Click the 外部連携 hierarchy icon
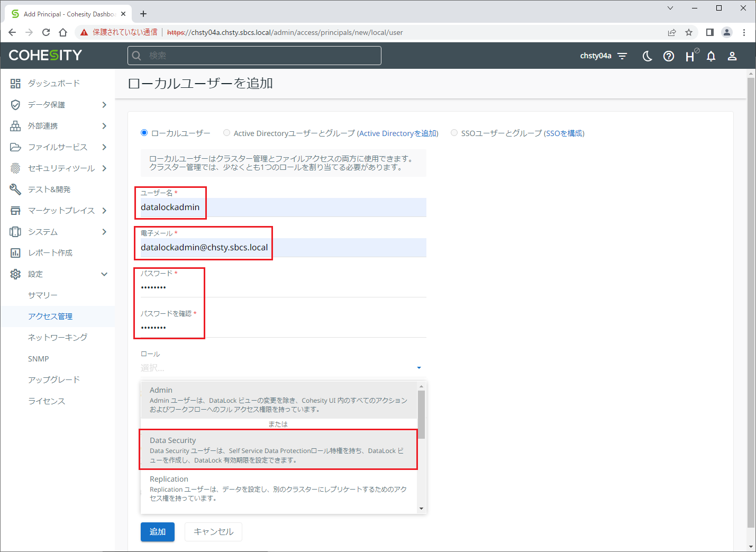 pos(15,125)
